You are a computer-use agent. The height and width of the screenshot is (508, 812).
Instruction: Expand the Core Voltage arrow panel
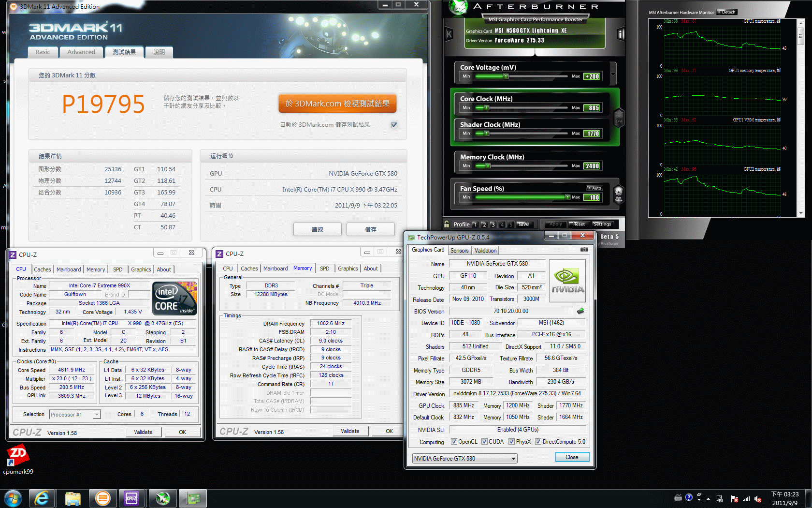613,74
